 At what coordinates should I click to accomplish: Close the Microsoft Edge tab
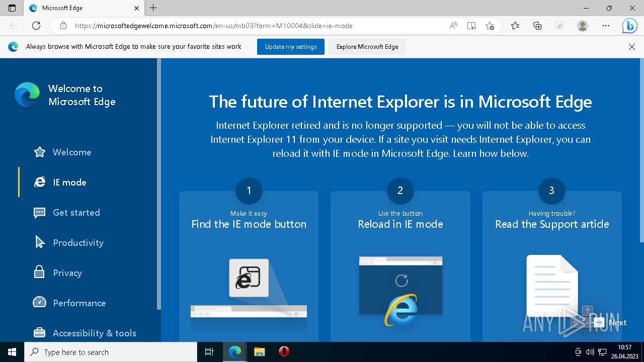[x=137, y=8]
